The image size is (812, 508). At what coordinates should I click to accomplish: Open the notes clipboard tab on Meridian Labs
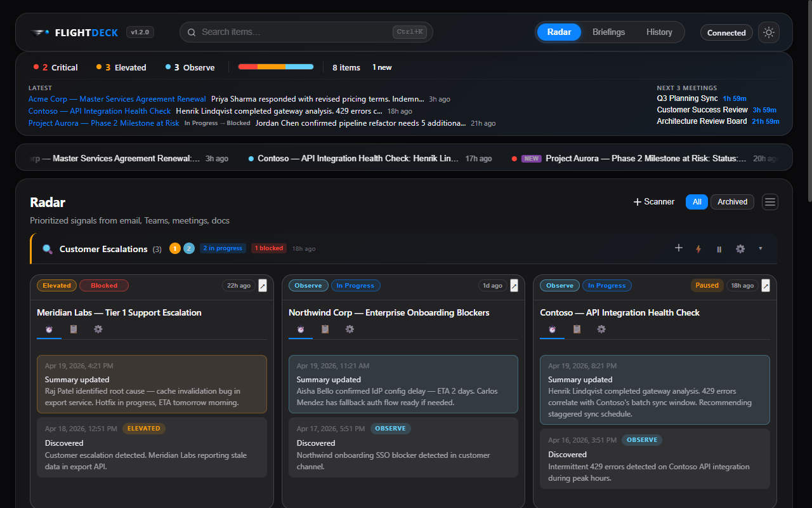(x=74, y=329)
